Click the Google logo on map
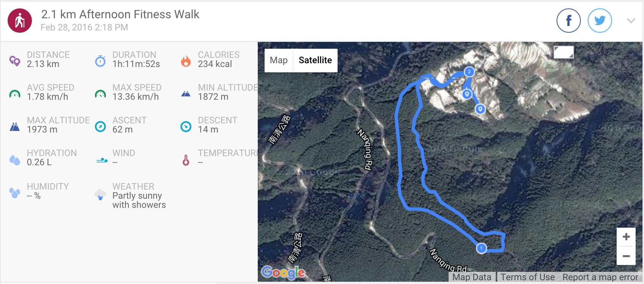The height and width of the screenshot is (284, 644). (x=283, y=272)
